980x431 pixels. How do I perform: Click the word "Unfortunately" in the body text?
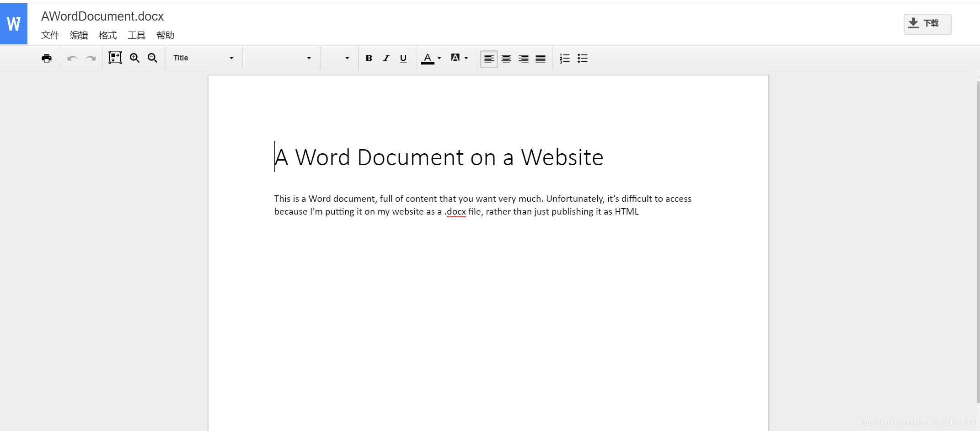pos(575,199)
